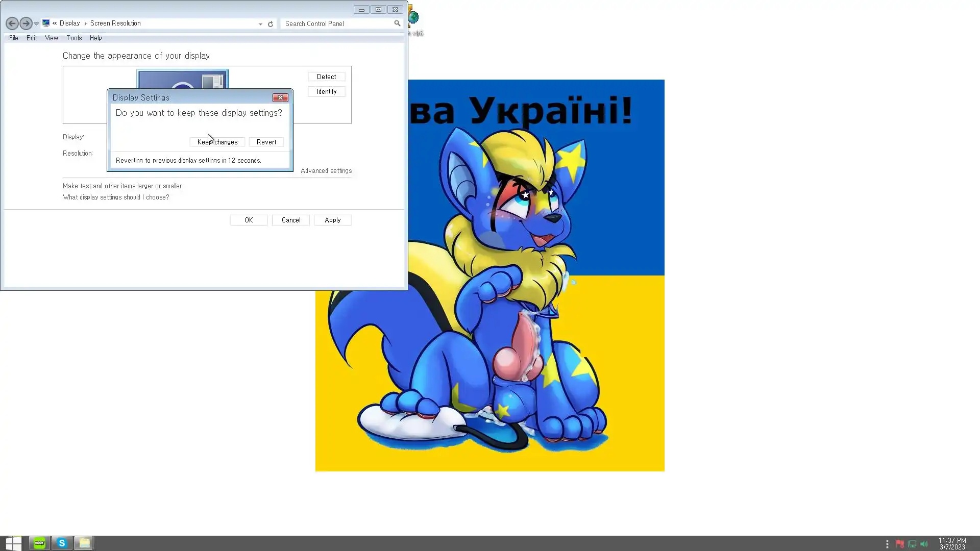
Task: Open the Tools menu
Action: click(x=74, y=38)
